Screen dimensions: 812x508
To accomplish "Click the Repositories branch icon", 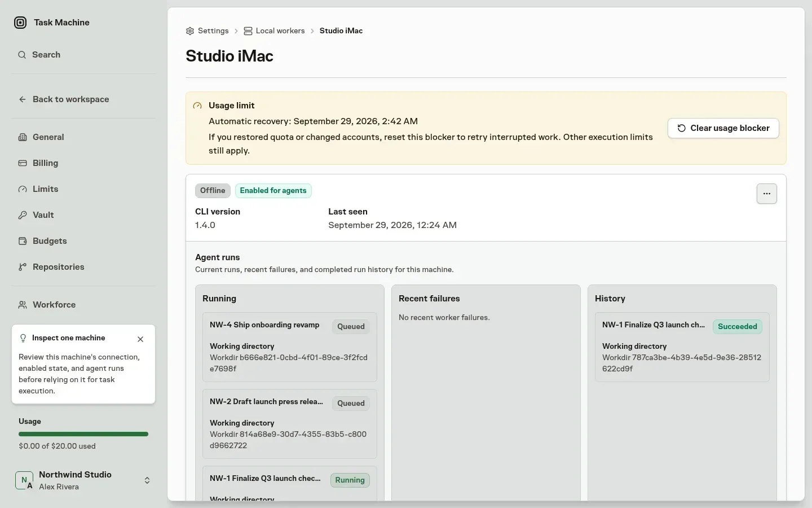I will [23, 267].
